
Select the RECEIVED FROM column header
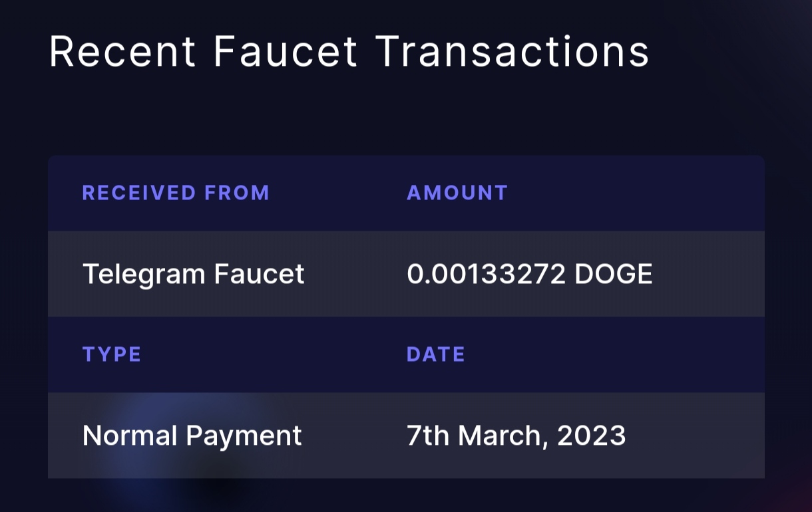(176, 193)
